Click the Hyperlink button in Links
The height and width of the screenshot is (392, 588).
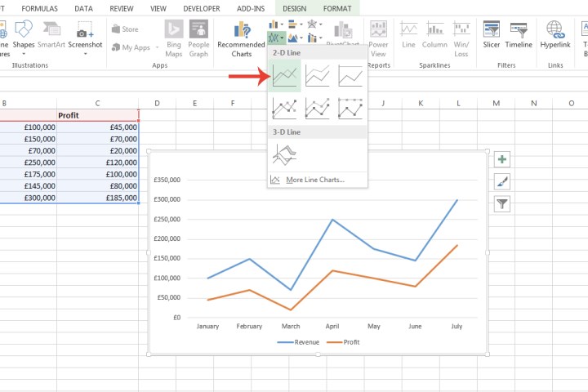coord(556,35)
